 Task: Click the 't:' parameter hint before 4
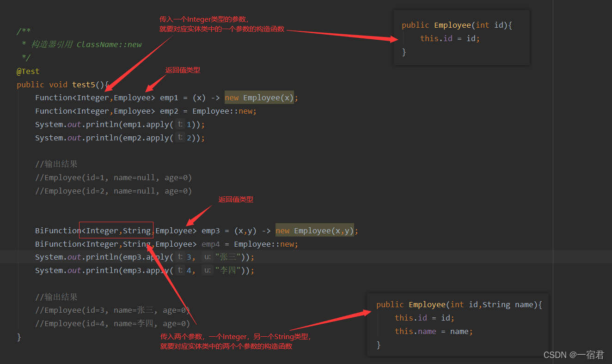coord(180,270)
